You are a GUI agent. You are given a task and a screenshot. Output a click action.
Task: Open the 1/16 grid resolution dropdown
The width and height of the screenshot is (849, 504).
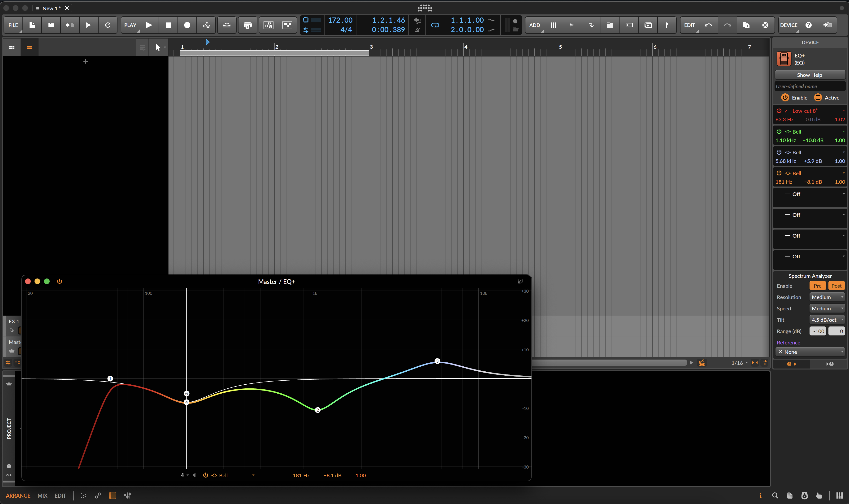pos(739,363)
